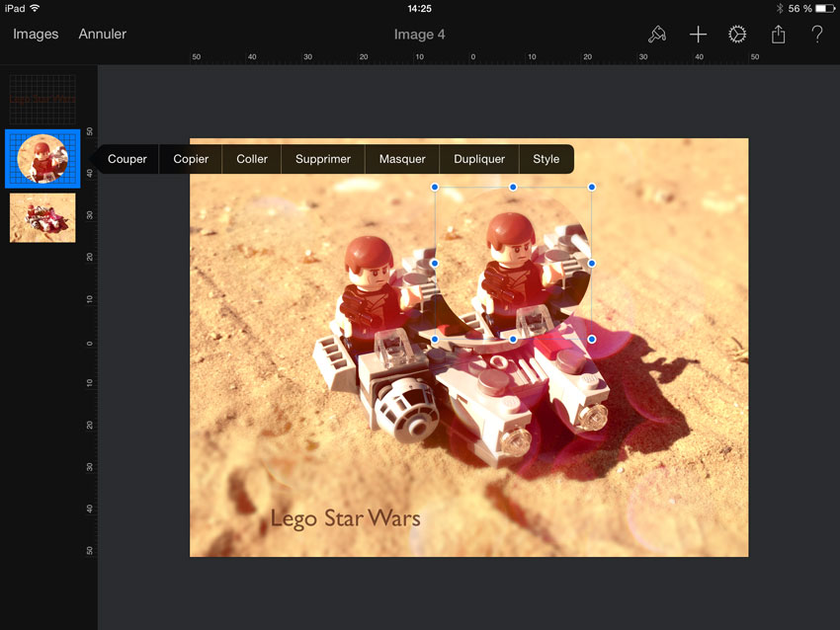
Task: Tap Annuler to undo
Action: tap(103, 34)
